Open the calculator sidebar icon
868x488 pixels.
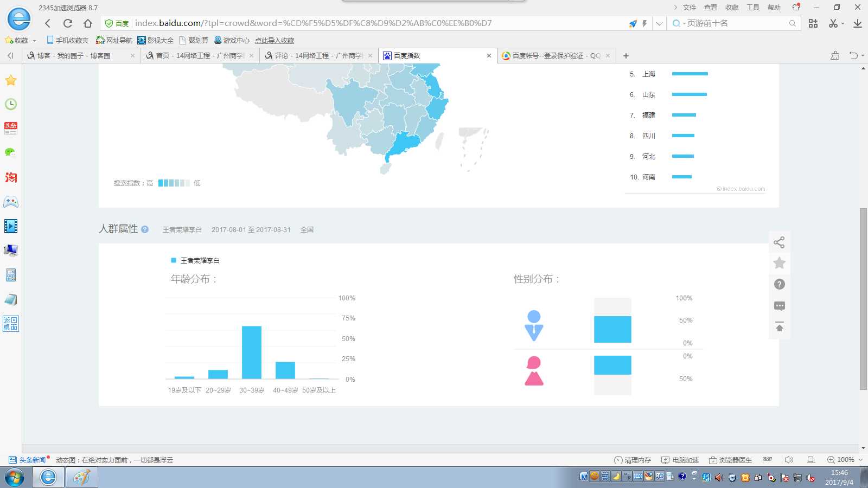(x=11, y=275)
